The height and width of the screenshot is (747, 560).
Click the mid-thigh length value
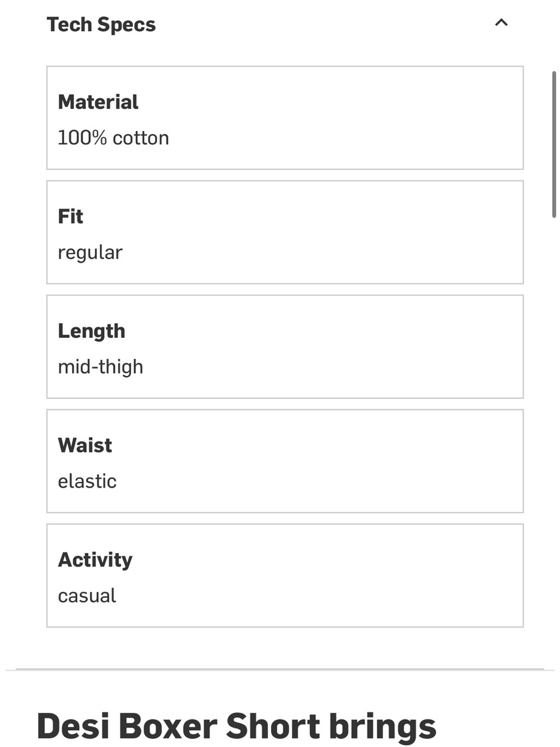click(101, 366)
